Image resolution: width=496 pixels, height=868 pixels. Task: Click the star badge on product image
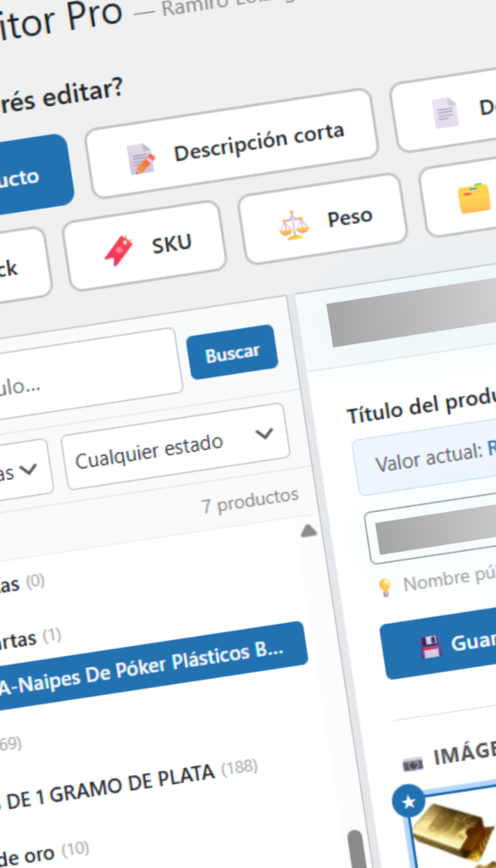[409, 801]
